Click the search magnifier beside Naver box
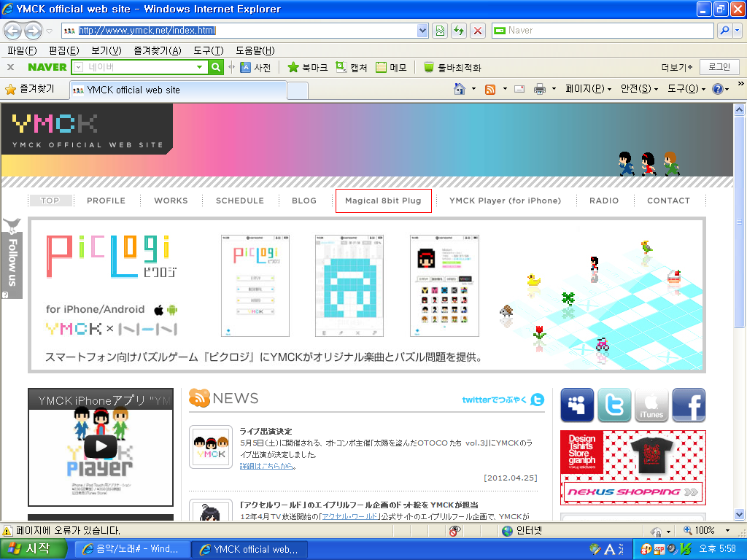This screenshot has height=560, width=747. [x=724, y=31]
